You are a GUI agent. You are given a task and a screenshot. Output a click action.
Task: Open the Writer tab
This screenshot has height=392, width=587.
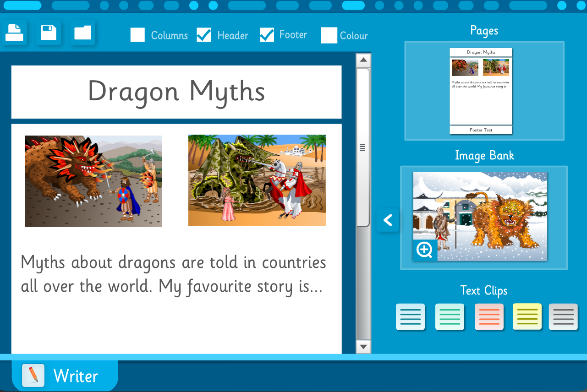pyautogui.click(x=65, y=376)
